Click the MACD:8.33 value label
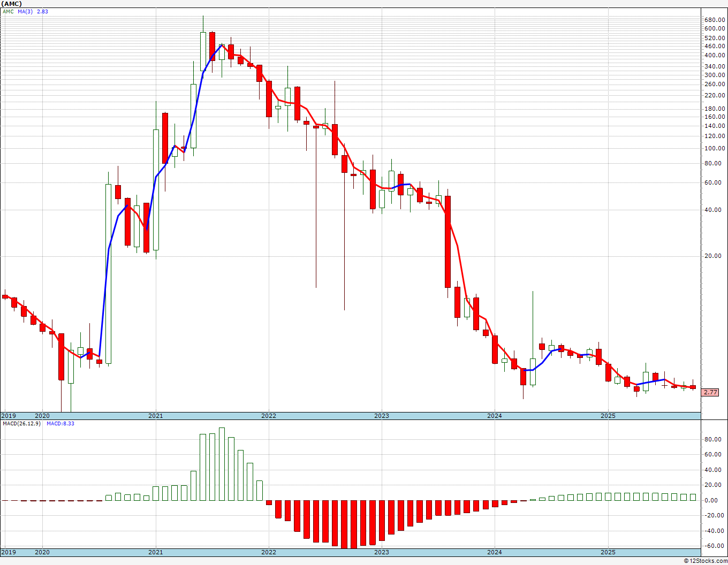The image size is (728, 565). coord(60,424)
